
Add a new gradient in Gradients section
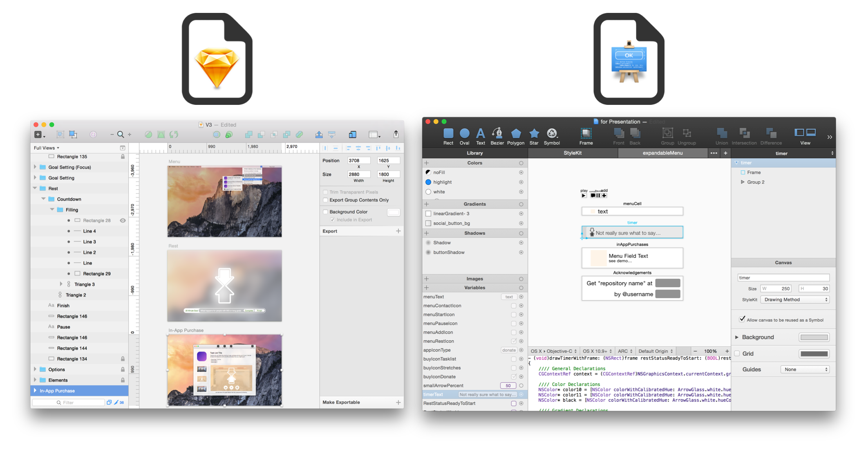click(x=427, y=204)
